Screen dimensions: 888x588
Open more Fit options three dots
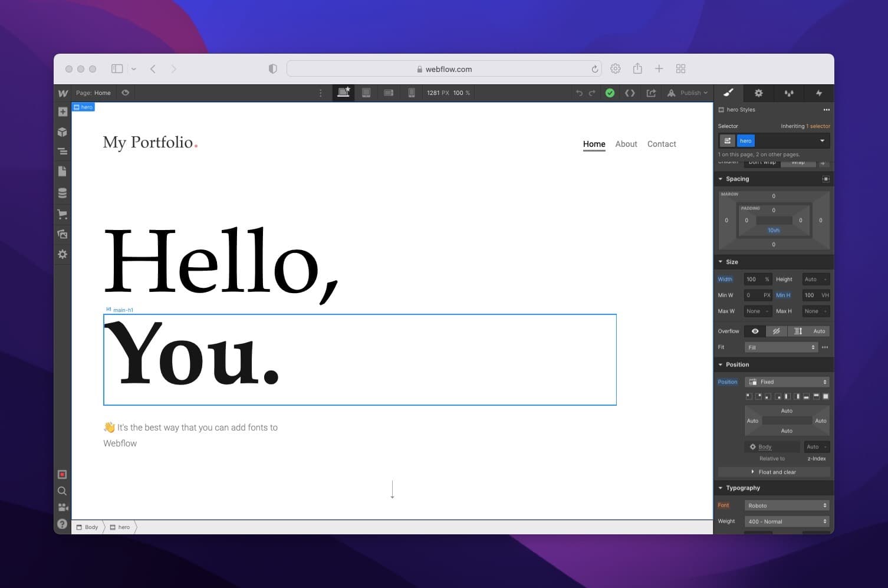click(x=825, y=347)
